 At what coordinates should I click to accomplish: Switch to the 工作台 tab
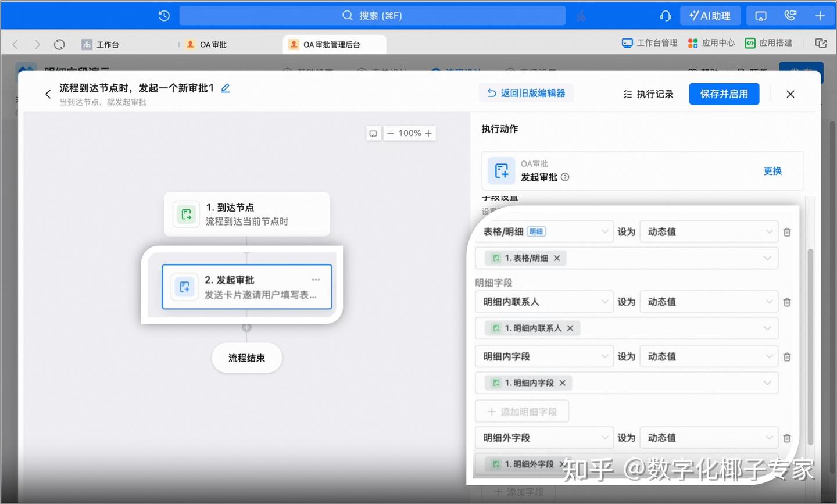coord(101,44)
